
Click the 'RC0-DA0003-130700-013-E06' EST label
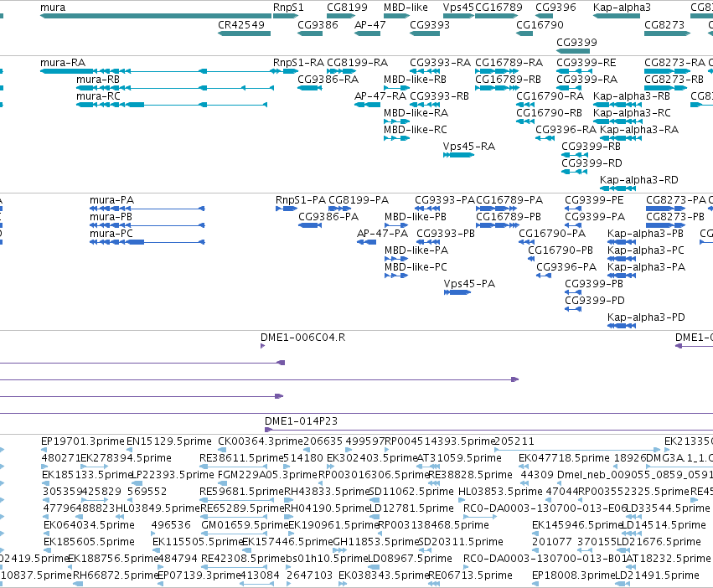point(545,508)
